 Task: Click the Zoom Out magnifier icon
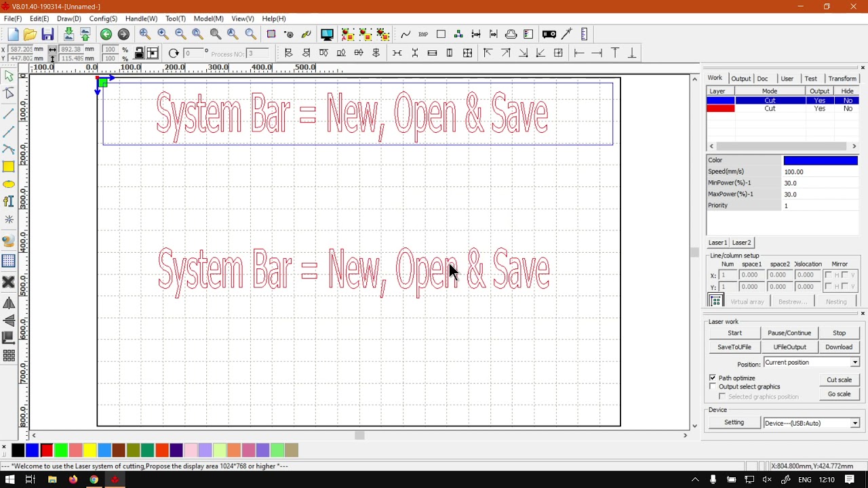point(180,35)
